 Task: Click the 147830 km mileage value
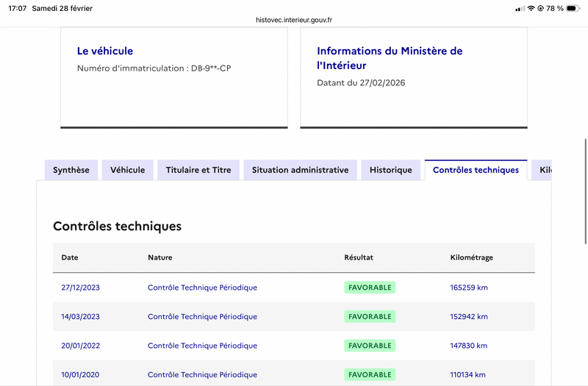click(x=469, y=346)
